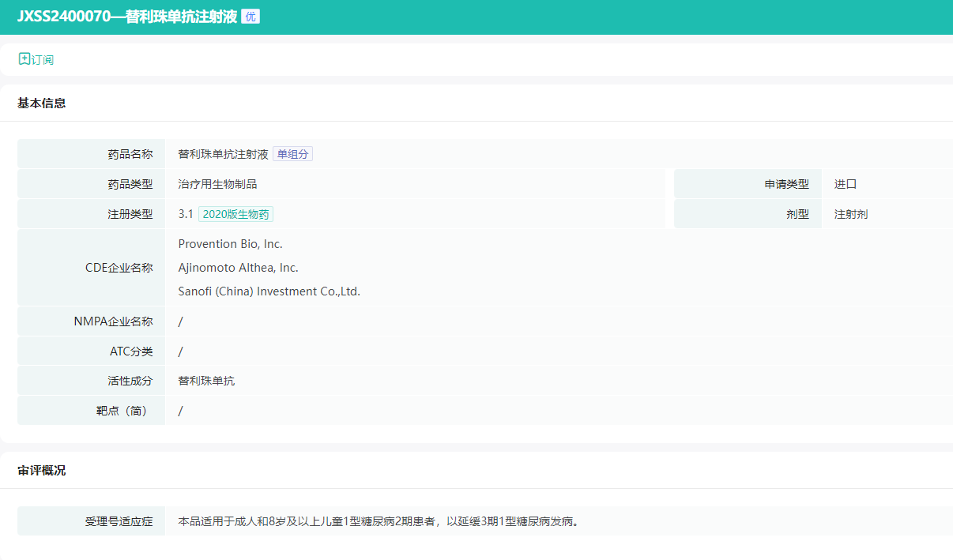Click the 基本信息 section header
Image resolution: width=953 pixels, height=560 pixels.
(42, 103)
